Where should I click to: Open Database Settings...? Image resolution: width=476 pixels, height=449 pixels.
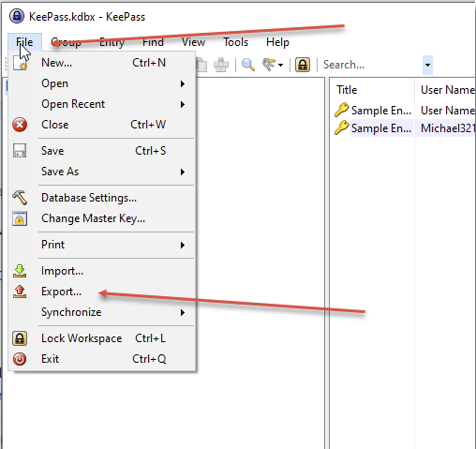(x=103, y=198)
